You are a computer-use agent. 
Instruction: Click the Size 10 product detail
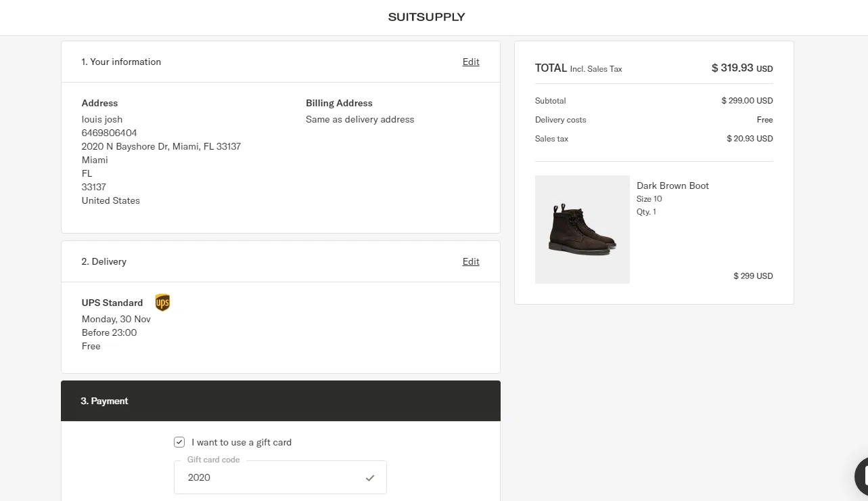649,199
